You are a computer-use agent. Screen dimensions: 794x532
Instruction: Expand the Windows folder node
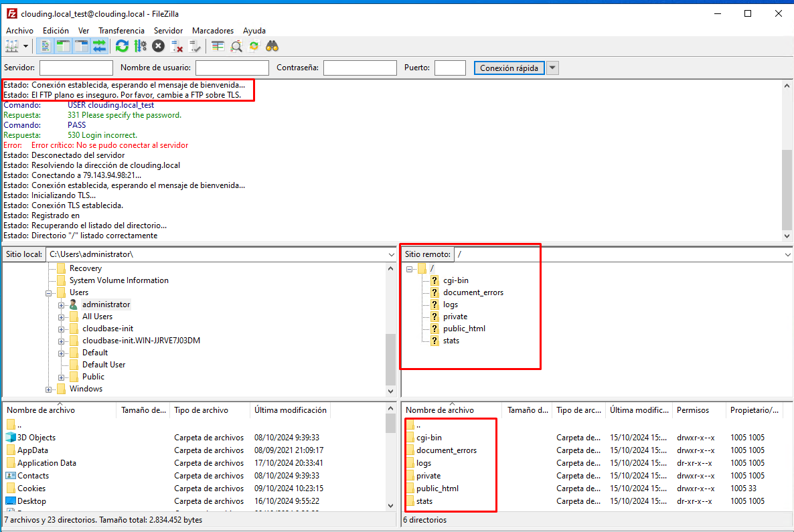click(49, 389)
